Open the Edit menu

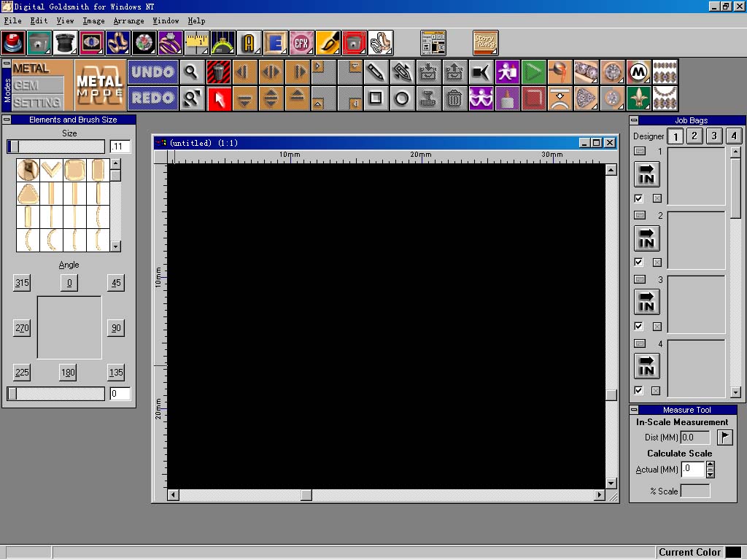tap(39, 21)
